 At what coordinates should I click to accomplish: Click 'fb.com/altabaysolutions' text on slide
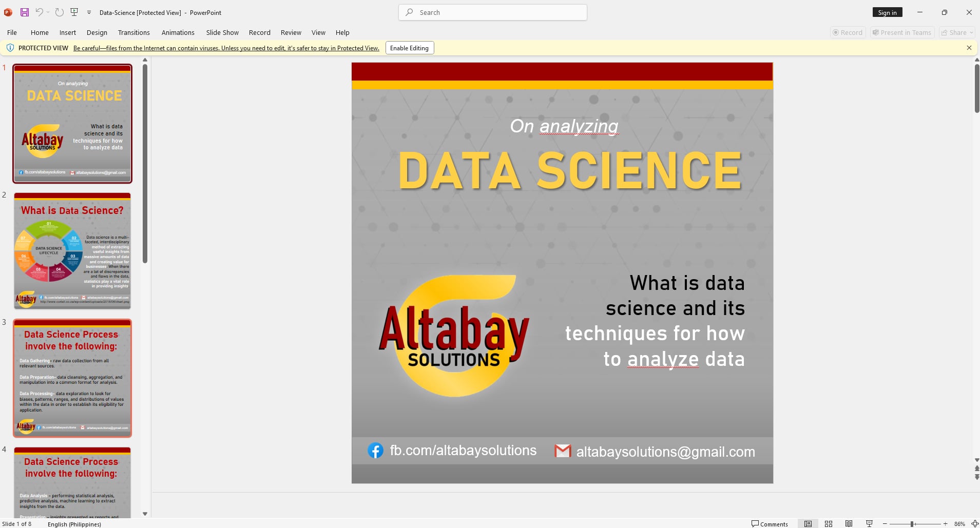click(x=463, y=451)
